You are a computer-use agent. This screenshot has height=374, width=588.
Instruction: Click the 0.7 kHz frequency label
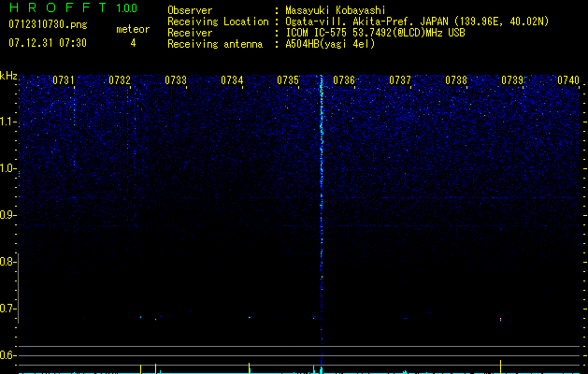click(7, 309)
